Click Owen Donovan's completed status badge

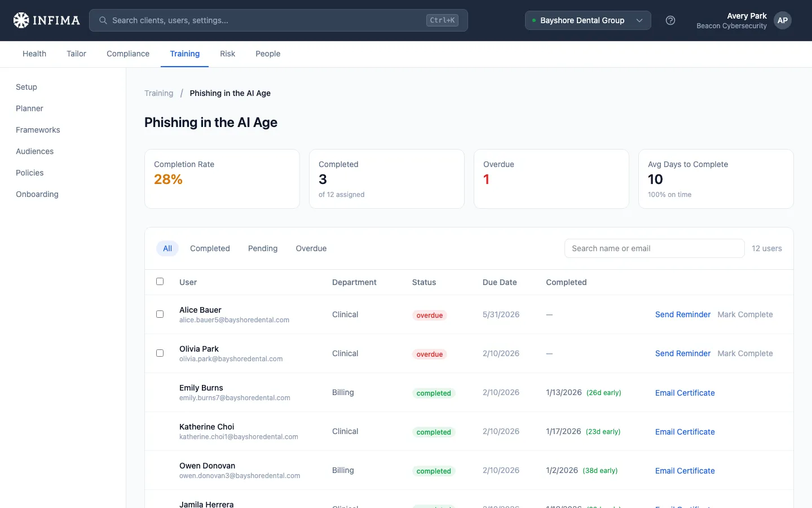tap(434, 471)
